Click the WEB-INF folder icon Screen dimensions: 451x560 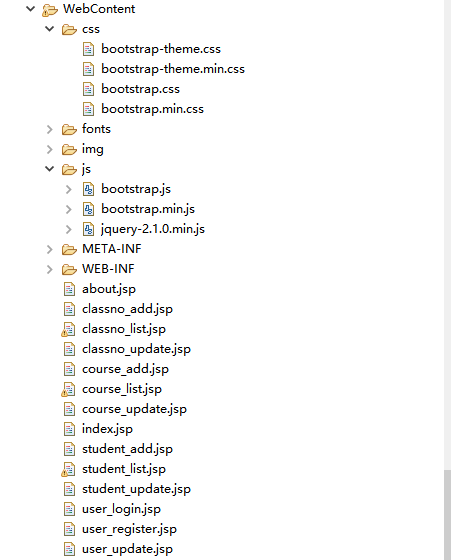click(69, 269)
